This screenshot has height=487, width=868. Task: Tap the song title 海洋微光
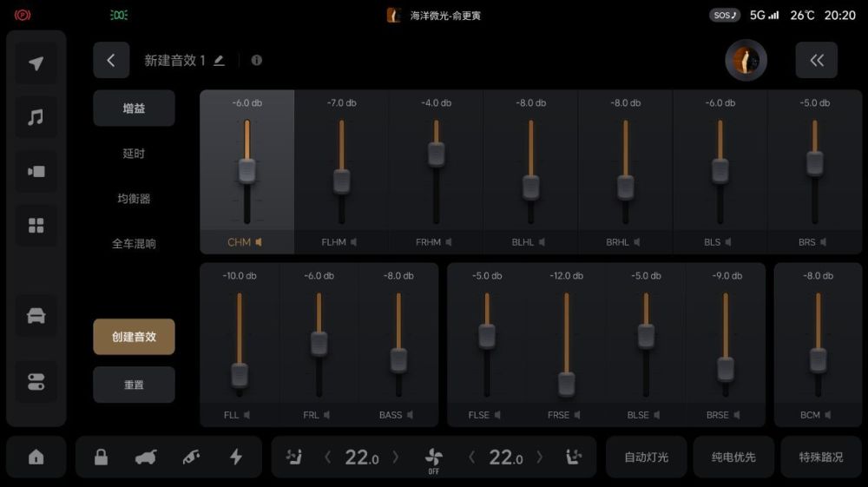click(x=429, y=16)
